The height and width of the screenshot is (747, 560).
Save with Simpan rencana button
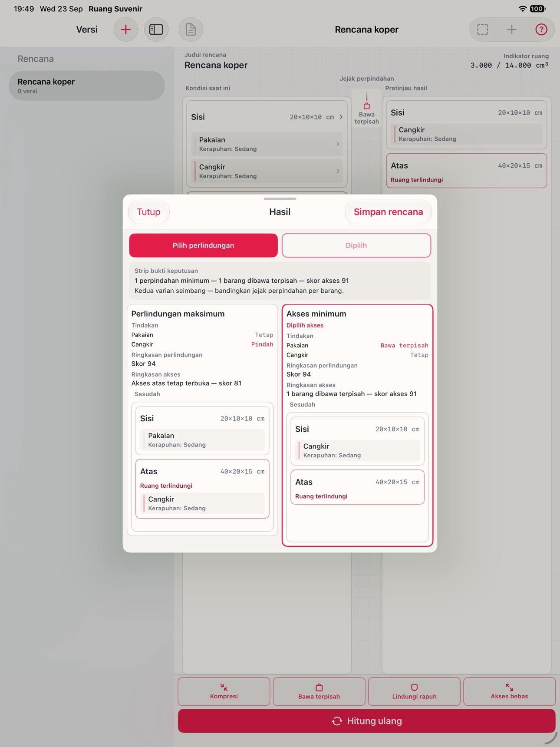tap(388, 212)
